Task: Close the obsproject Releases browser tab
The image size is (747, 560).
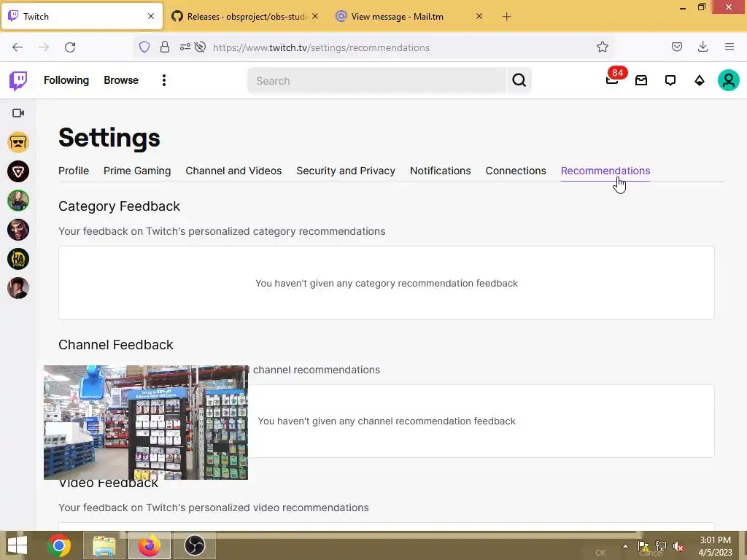Action: coord(315,16)
